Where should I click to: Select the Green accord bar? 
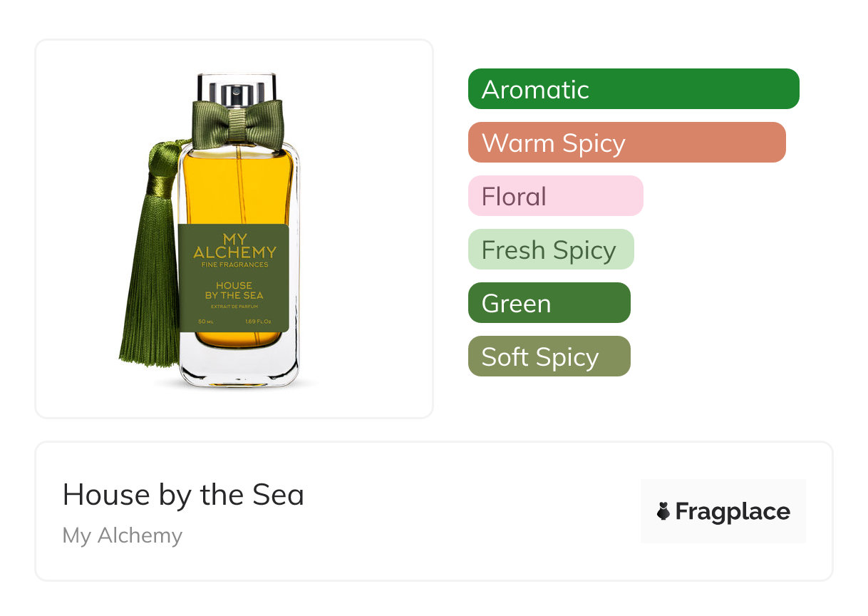[549, 303]
